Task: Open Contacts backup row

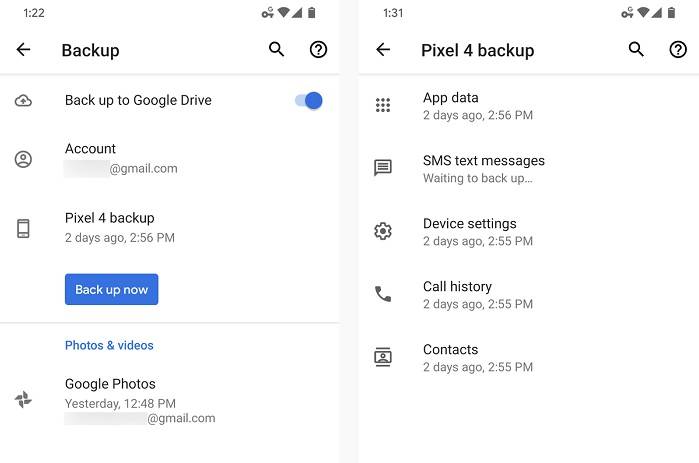Action: [528, 358]
